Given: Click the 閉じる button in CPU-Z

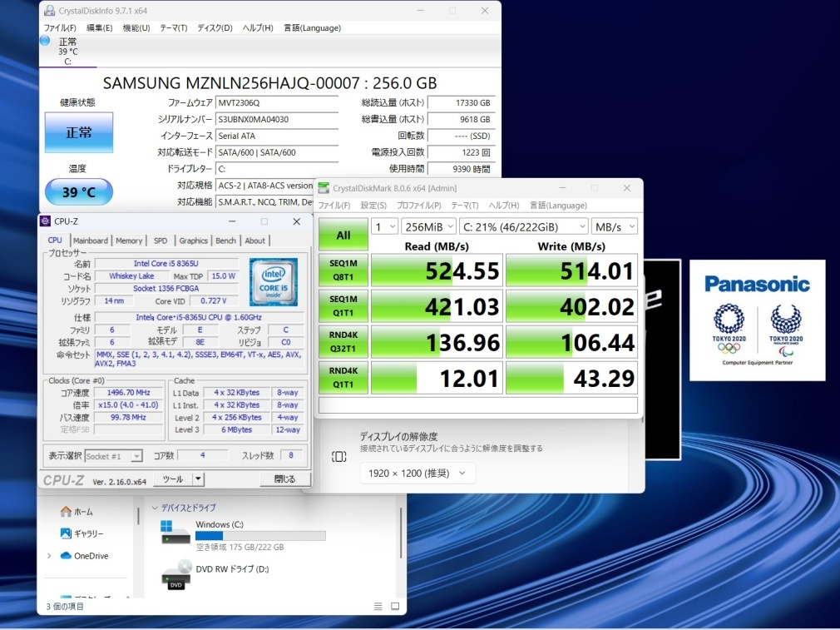Looking at the screenshot, I should 284,479.
